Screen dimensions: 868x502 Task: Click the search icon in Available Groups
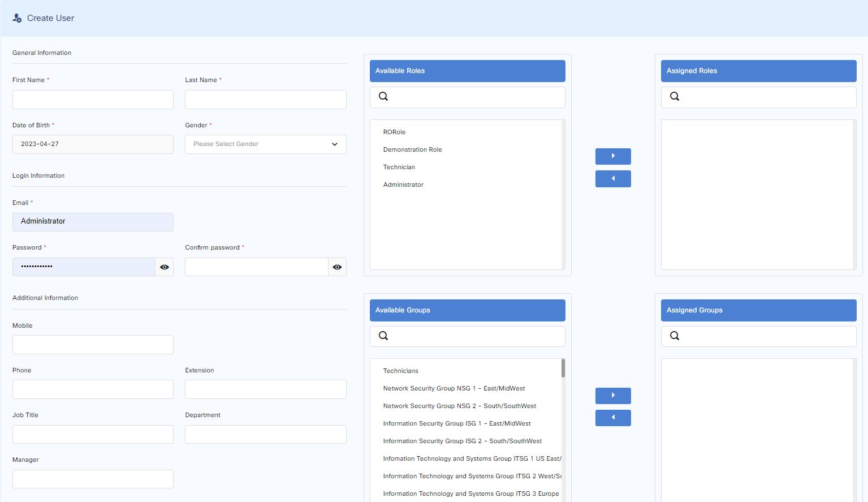383,336
